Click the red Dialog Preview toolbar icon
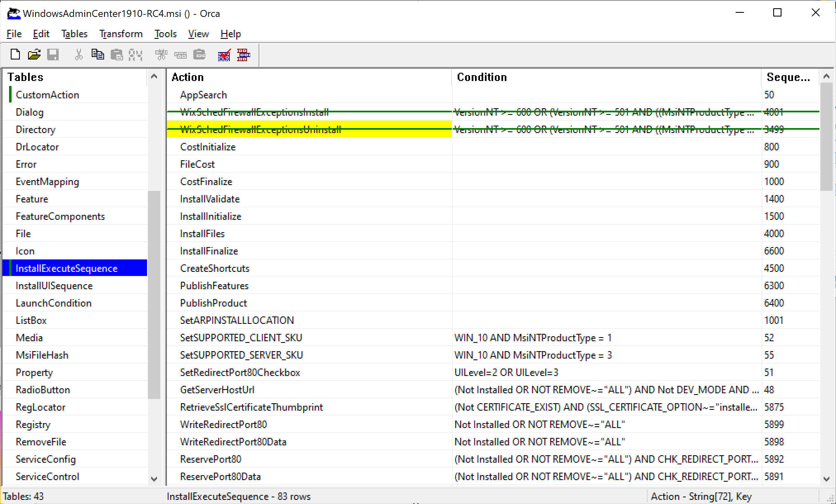 coord(244,55)
